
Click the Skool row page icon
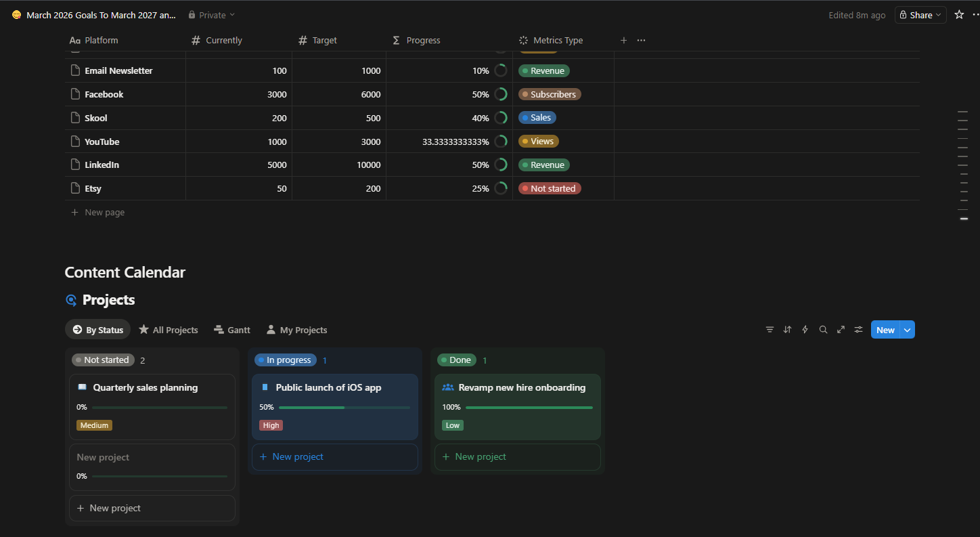click(x=76, y=118)
